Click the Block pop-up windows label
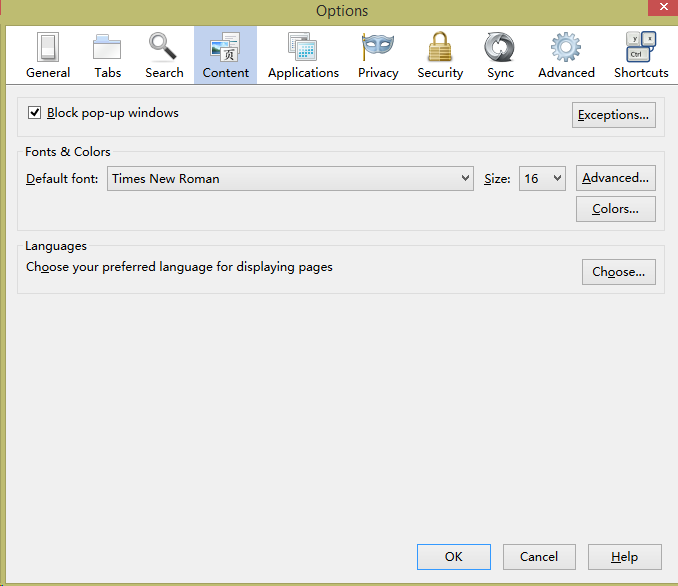 point(113,113)
